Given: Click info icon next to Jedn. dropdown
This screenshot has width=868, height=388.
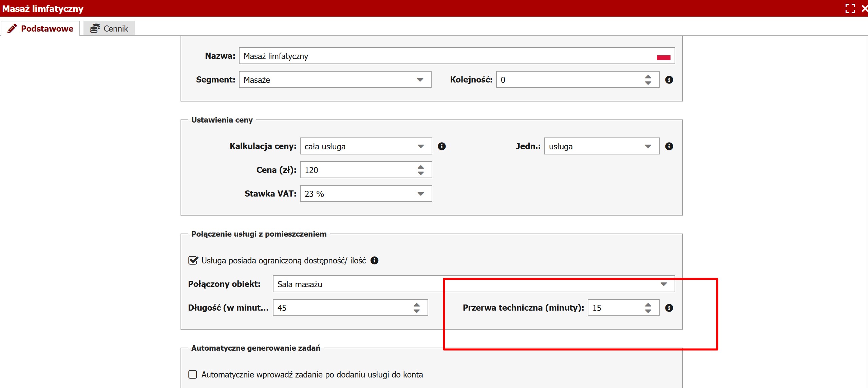Looking at the screenshot, I should tap(669, 146).
